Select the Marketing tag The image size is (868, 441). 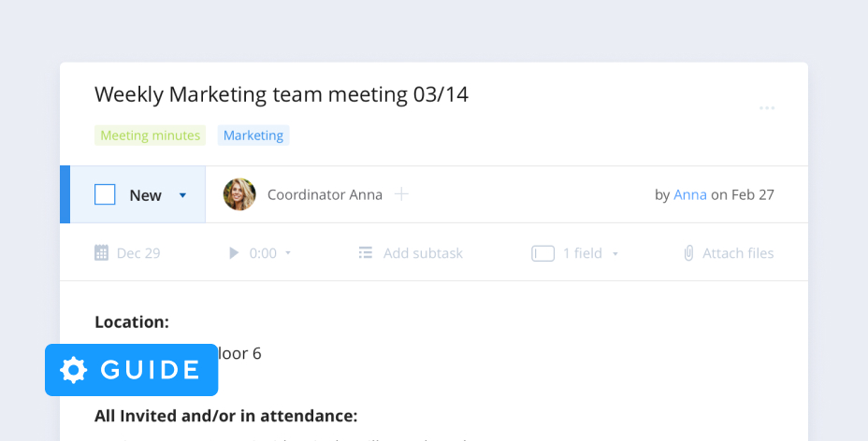[253, 135]
